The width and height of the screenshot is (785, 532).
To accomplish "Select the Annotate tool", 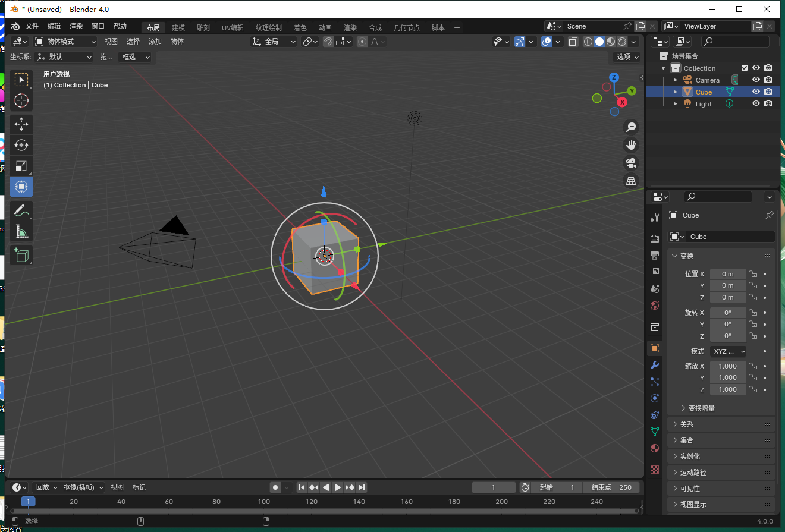I will (21, 210).
